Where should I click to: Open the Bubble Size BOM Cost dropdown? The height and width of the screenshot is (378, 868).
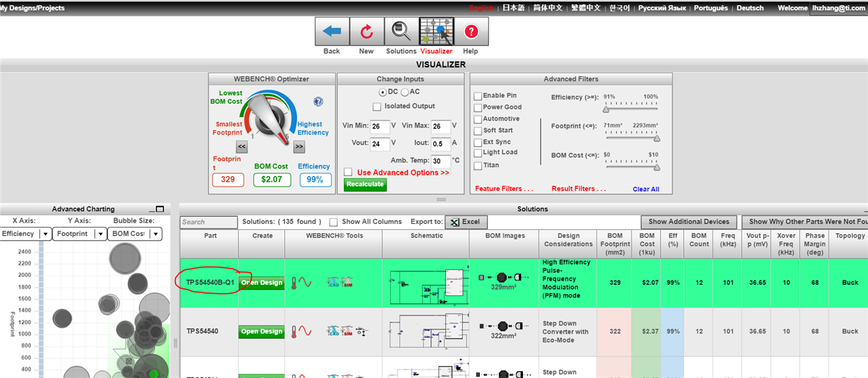coord(135,234)
